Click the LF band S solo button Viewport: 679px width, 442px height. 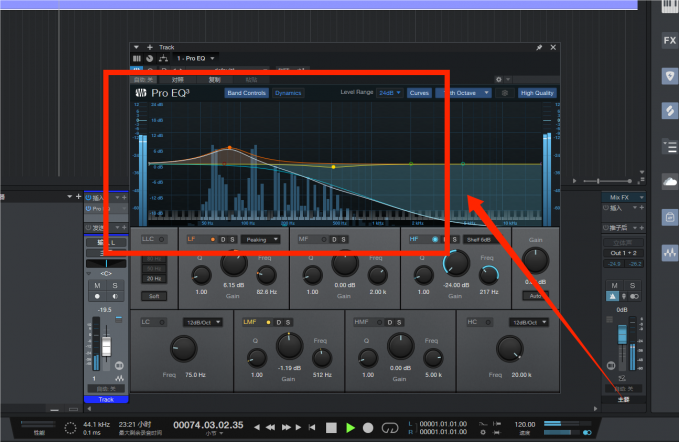[x=232, y=239]
